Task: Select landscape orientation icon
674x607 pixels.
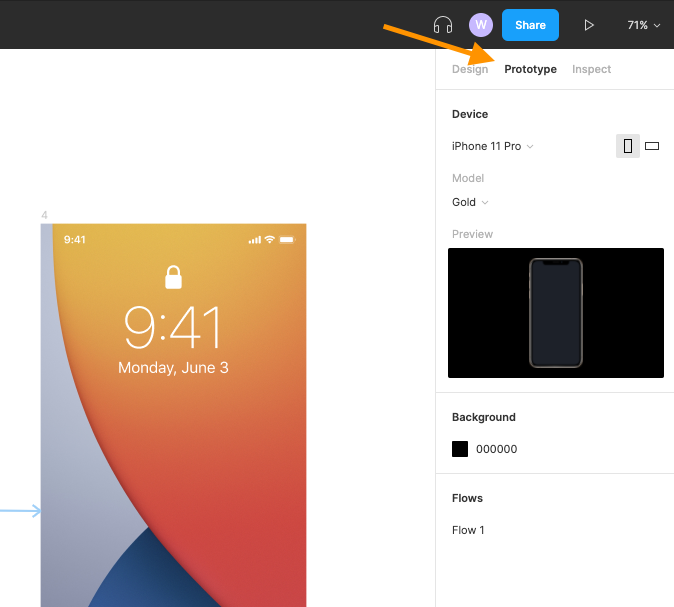Action: click(x=652, y=146)
